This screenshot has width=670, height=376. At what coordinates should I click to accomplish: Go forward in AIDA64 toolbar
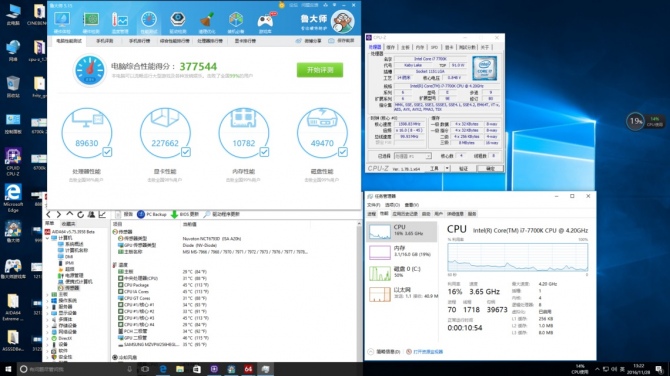[x=59, y=214]
